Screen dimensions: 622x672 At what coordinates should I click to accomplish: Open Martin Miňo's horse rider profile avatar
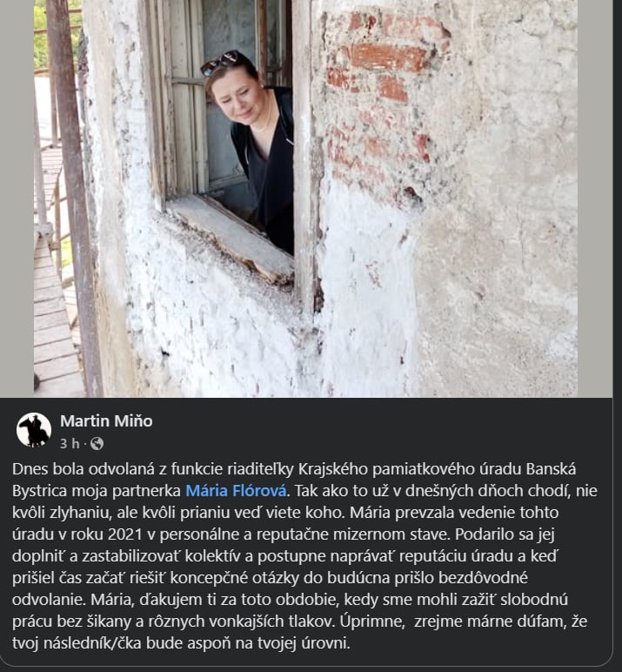pyautogui.click(x=34, y=430)
